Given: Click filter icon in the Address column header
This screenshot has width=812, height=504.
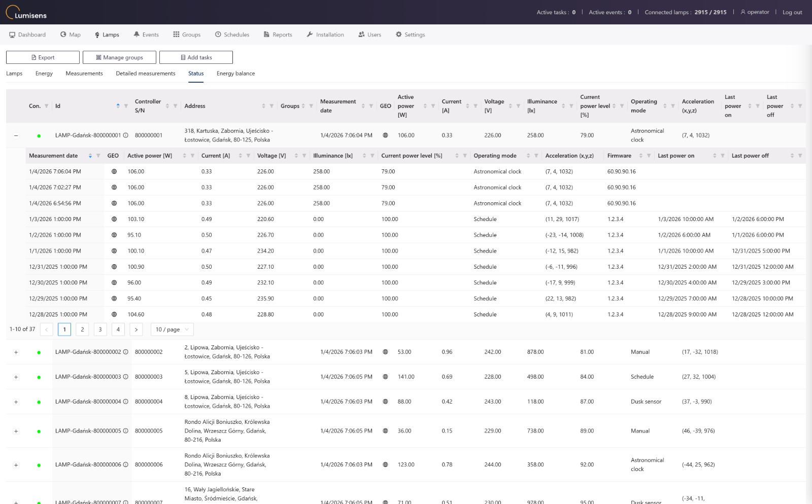Looking at the screenshot, I should [x=272, y=106].
